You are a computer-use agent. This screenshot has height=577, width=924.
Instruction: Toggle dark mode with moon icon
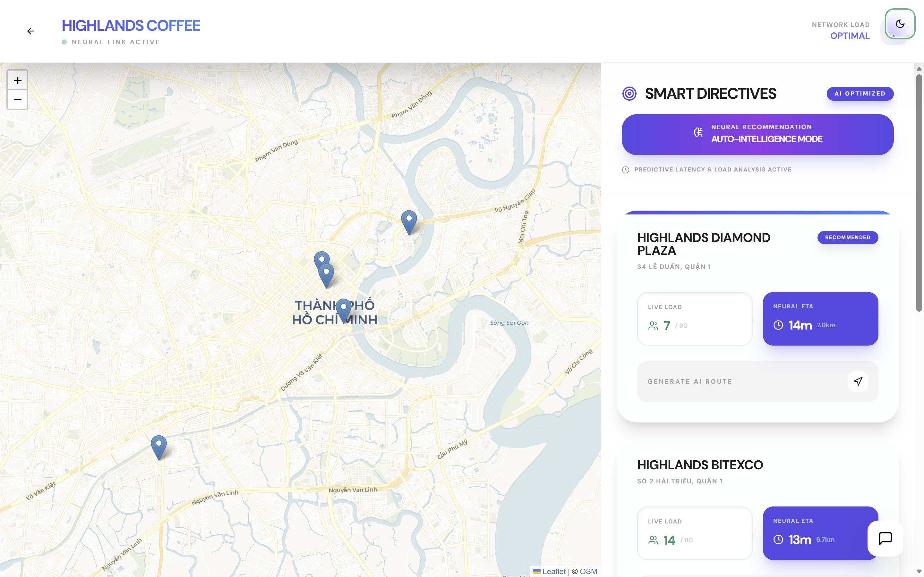(900, 24)
